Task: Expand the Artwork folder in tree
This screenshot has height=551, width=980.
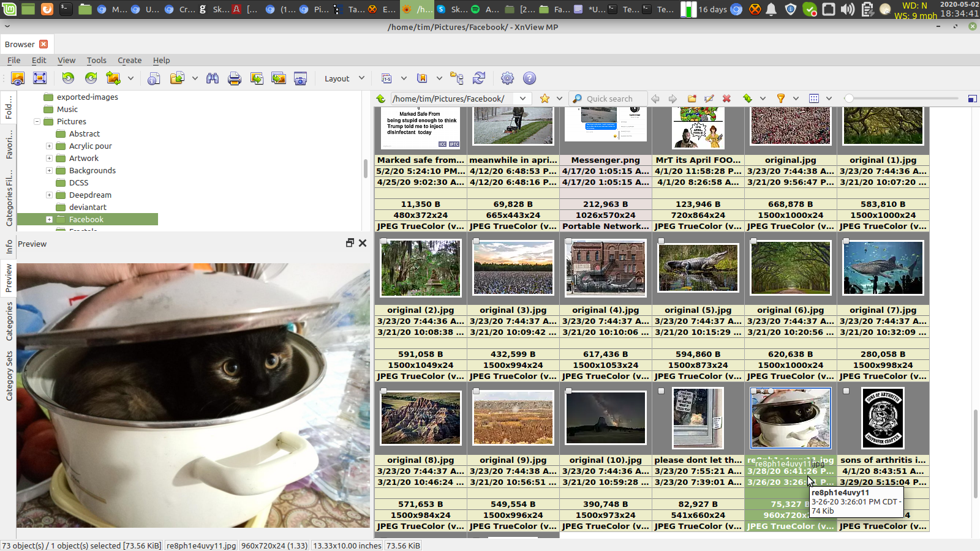Action: click(49, 159)
